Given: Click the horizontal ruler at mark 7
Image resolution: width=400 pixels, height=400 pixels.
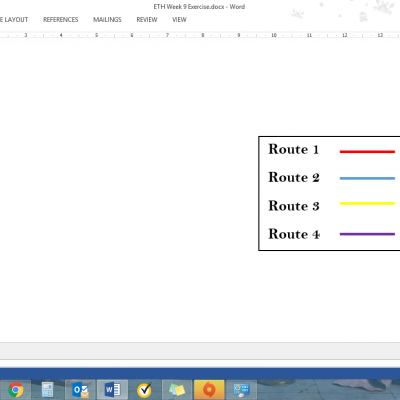Looking at the screenshot, I should [x=167, y=35].
